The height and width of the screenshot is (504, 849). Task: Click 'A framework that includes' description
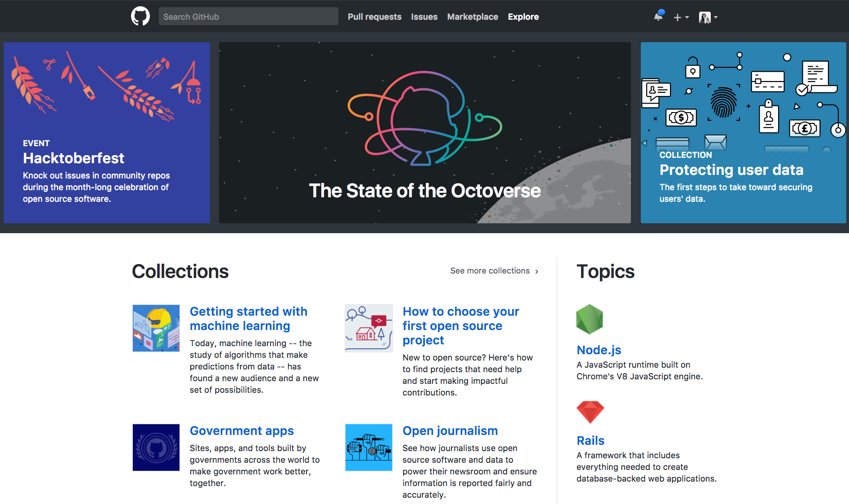[628, 455]
